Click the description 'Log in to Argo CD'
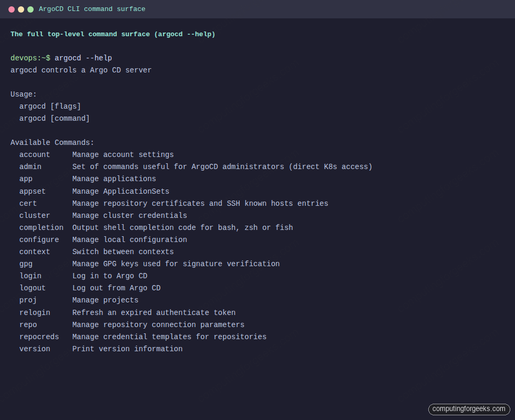Viewport: 515px width, 420px height. coord(110,276)
